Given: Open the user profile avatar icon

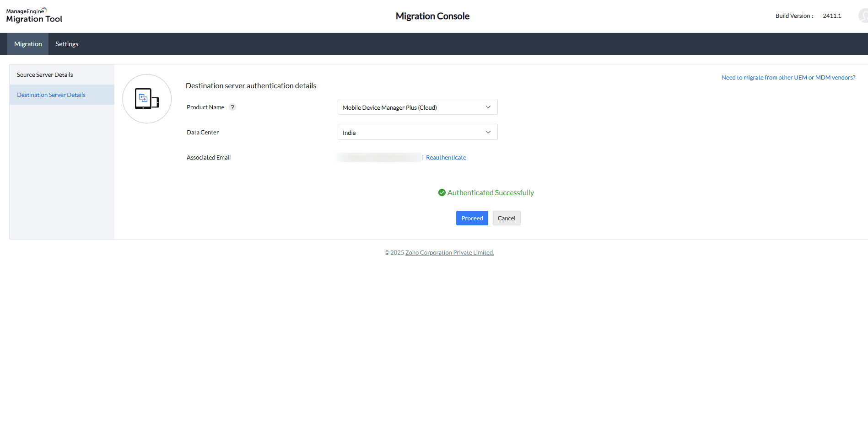Looking at the screenshot, I should (x=863, y=16).
